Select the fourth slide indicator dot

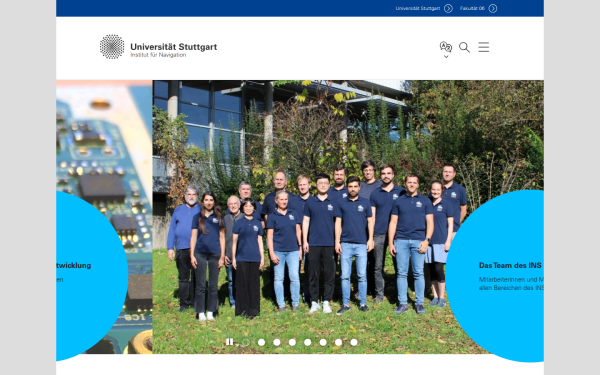tap(292, 342)
